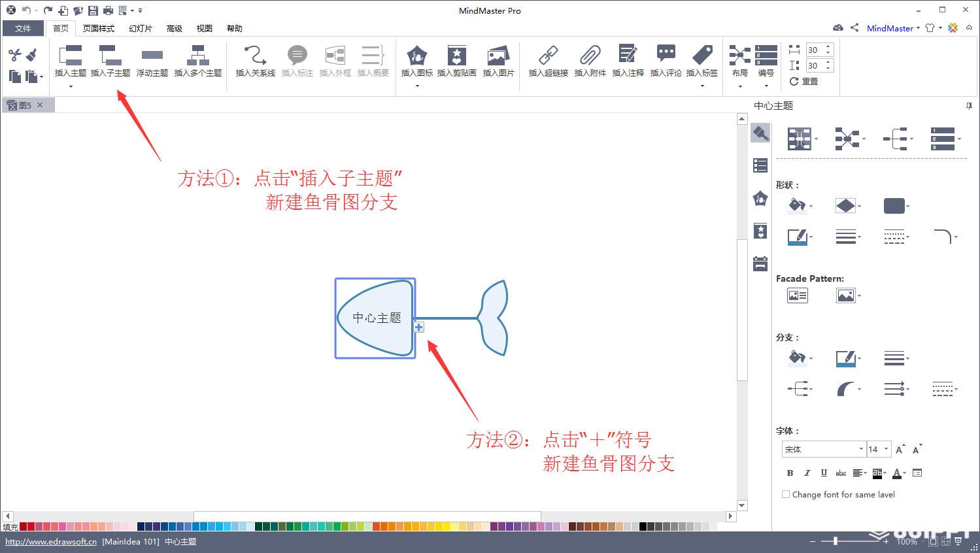The image size is (980, 553).
Task: Open the outline list icon in side panel
Action: pos(760,165)
